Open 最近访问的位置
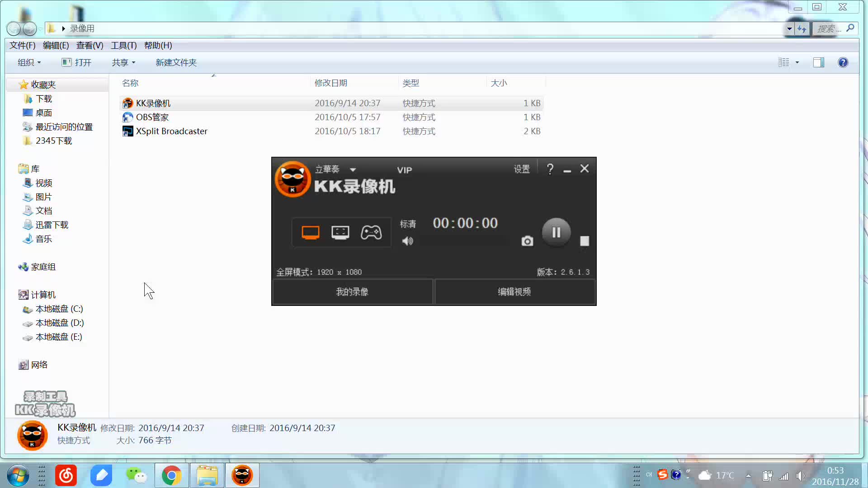 tap(64, 127)
